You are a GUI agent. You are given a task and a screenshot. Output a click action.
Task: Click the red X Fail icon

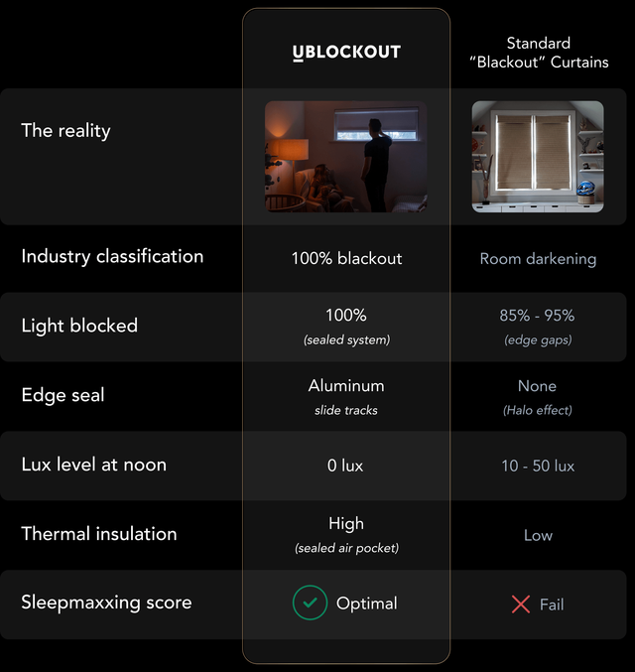[520, 605]
